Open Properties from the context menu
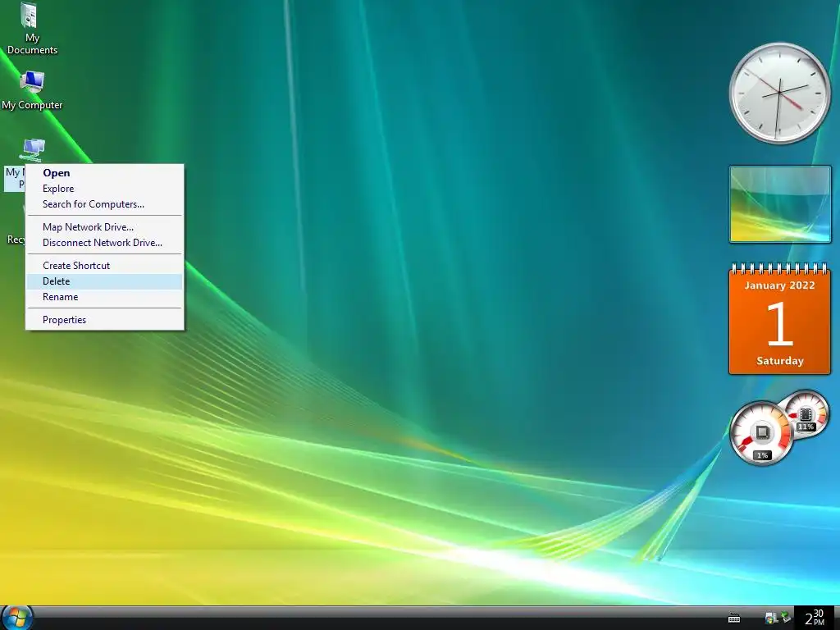The width and height of the screenshot is (840, 630). pos(104,320)
